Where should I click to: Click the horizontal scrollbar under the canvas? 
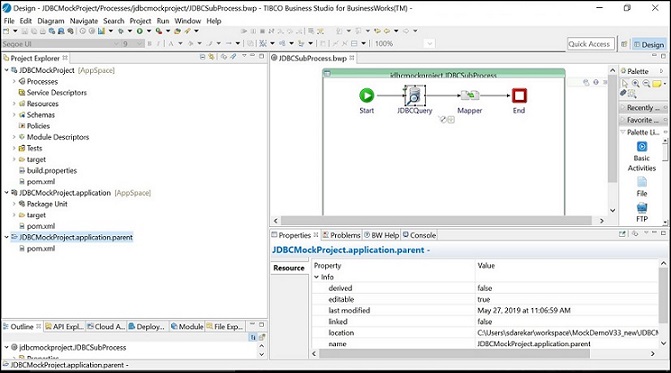pyautogui.click(x=436, y=221)
